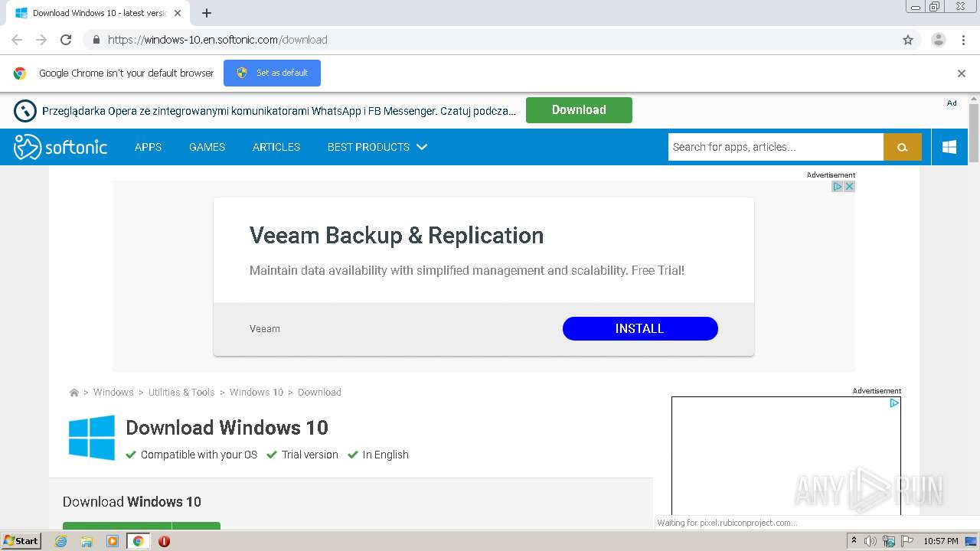Image resolution: width=980 pixels, height=551 pixels.
Task: Go to Windows breadcrumb link
Action: click(113, 393)
